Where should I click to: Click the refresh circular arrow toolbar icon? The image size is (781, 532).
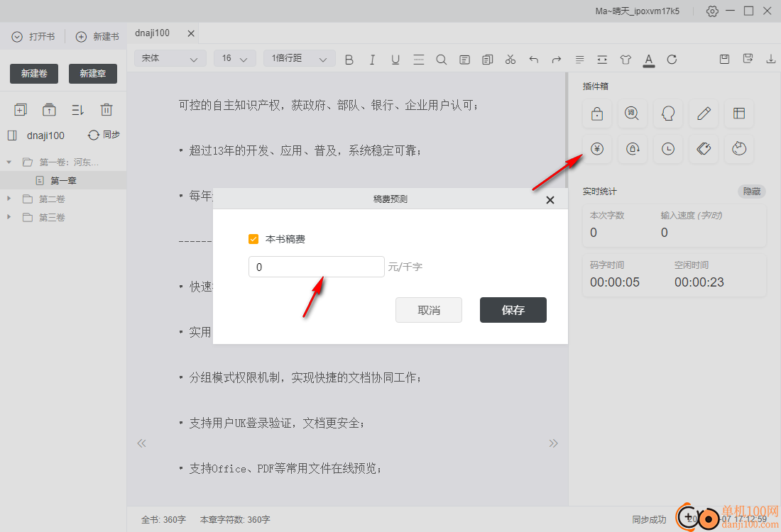point(672,60)
